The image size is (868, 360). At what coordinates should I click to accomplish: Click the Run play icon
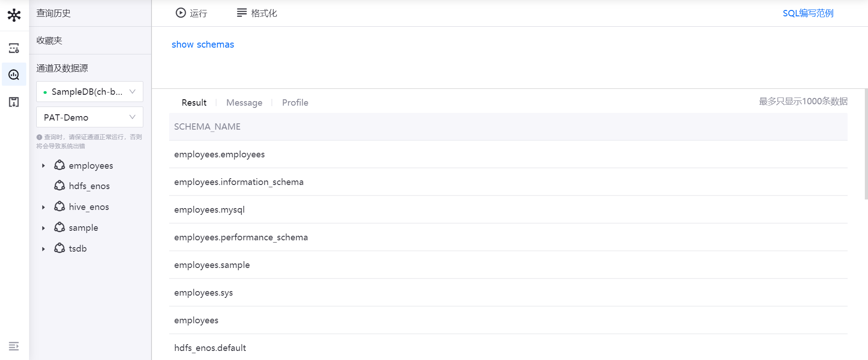point(180,13)
